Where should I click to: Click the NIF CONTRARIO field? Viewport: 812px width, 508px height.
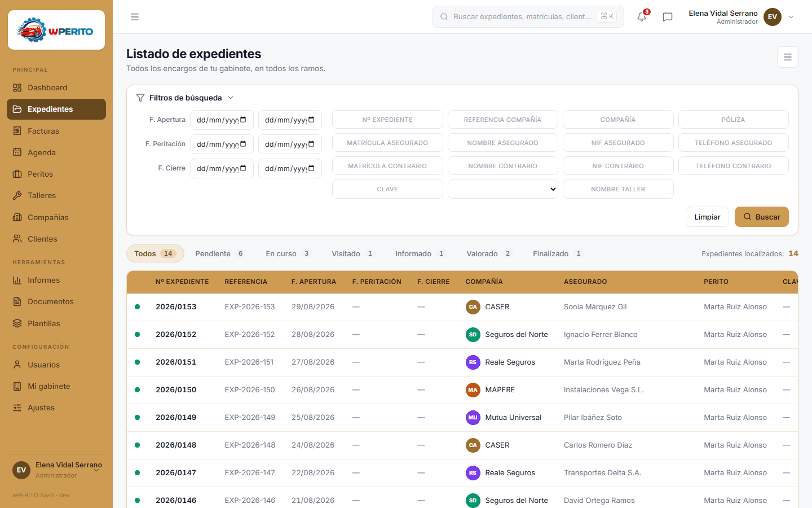click(x=618, y=166)
